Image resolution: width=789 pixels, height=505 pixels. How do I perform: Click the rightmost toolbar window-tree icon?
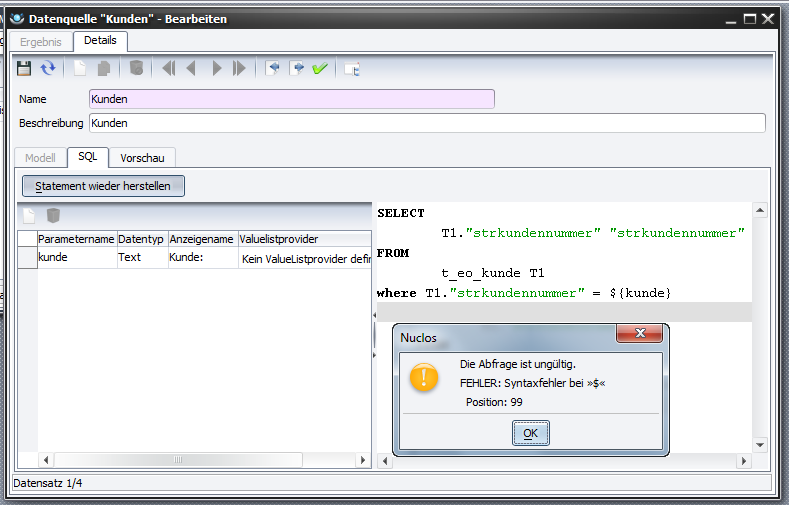[x=352, y=69]
